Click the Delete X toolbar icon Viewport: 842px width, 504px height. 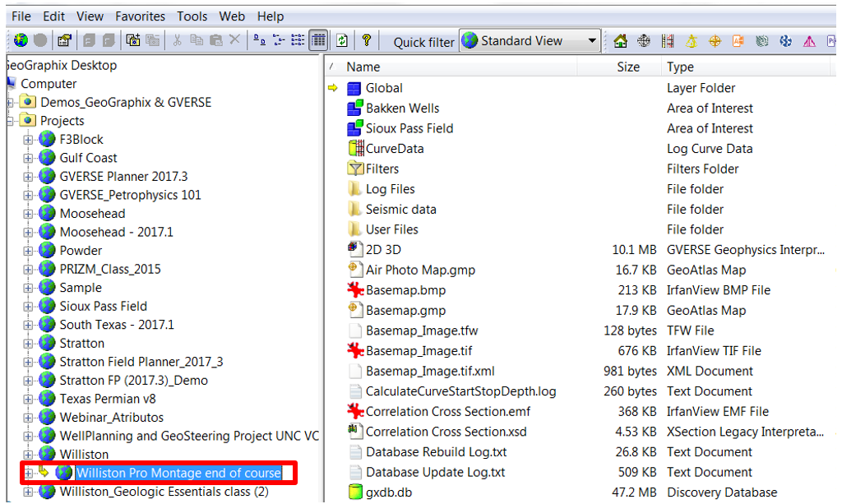(x=234, y=39)
